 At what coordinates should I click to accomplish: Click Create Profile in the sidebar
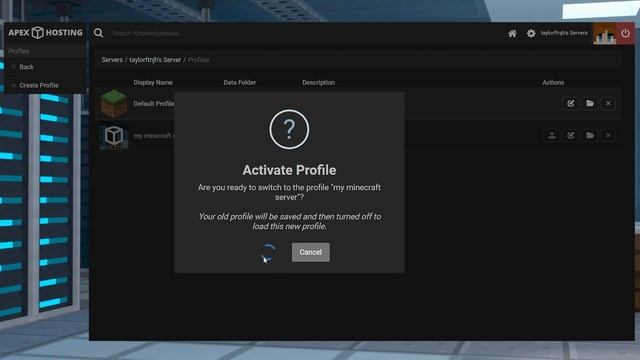pyautogui.click(x=39, y=85)
